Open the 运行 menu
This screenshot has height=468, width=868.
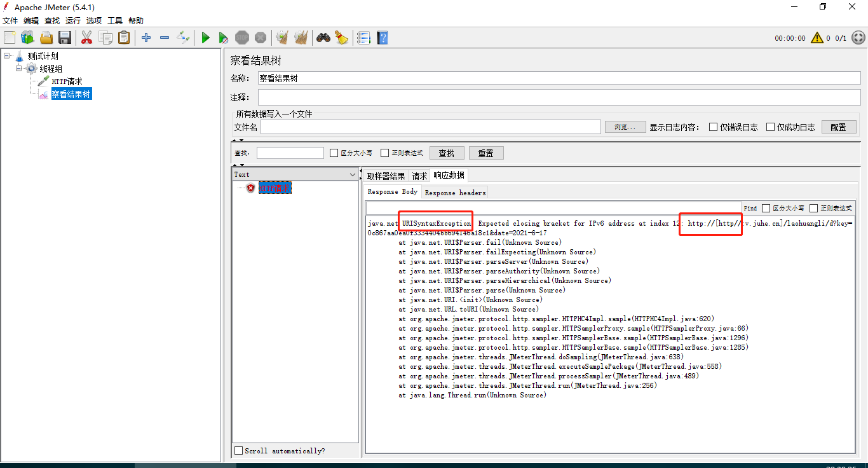tap(73, 21)
